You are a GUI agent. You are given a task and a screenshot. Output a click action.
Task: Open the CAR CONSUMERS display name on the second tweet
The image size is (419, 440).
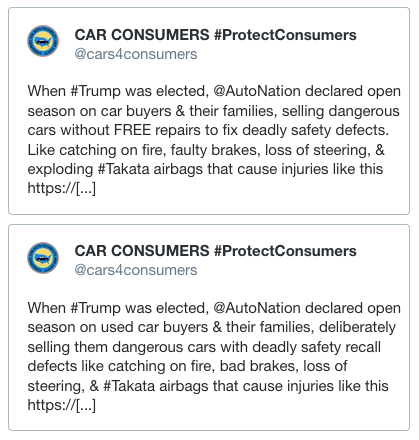point(142,251)
